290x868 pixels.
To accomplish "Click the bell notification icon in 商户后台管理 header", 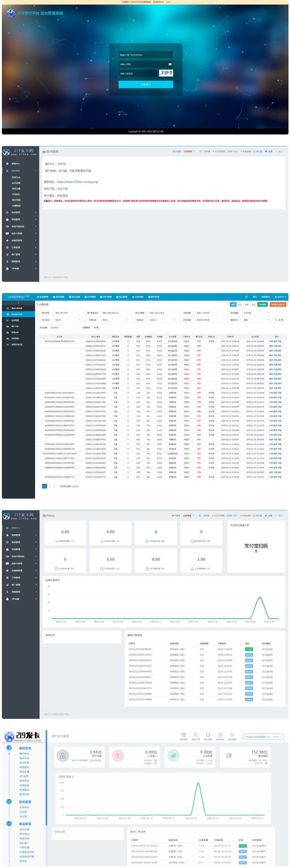I will pyautogui.click(x=208, y=735).
